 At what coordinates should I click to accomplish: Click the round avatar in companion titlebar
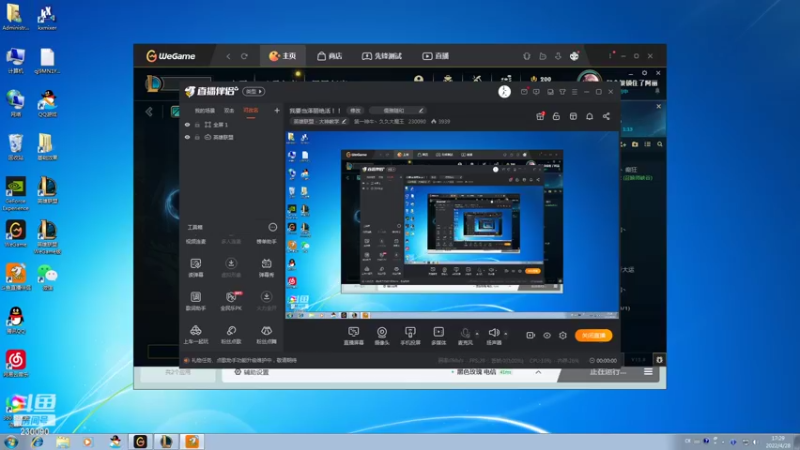coord(504,91)
